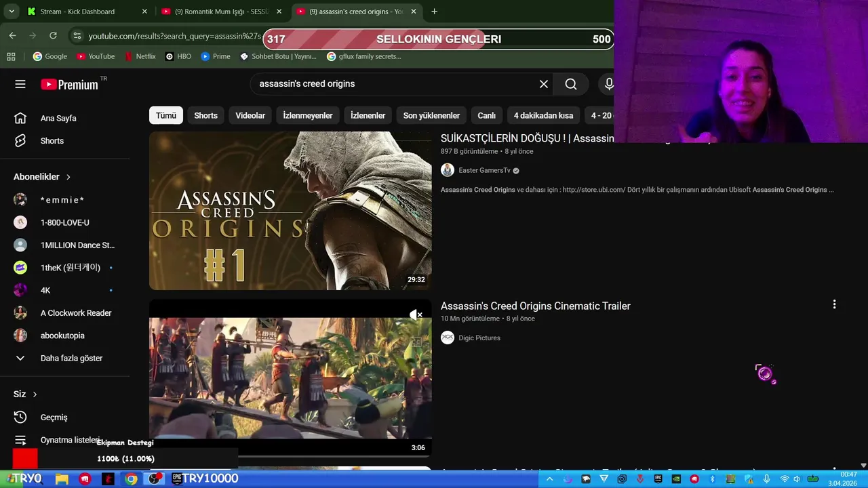Open a new browser tab
Viewport: 868px width, 488px height.
(x=434, y=12)
